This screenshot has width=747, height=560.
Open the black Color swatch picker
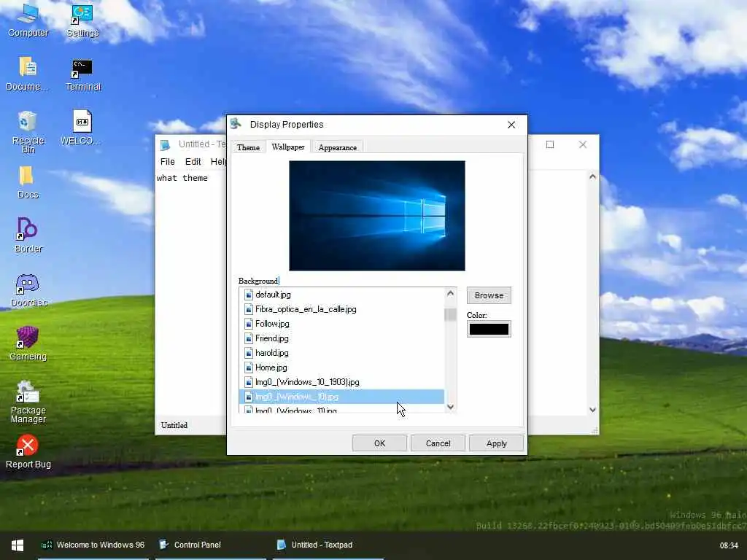tap(489, 329)
